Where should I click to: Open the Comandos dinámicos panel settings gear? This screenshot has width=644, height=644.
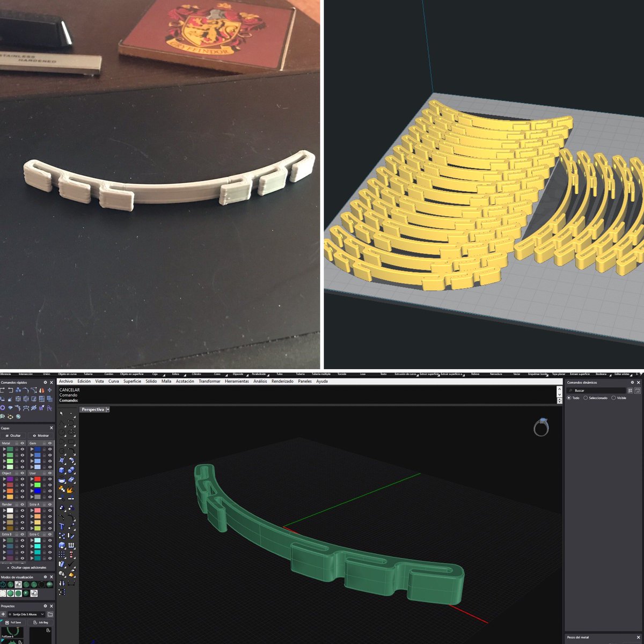pos(632,382)
